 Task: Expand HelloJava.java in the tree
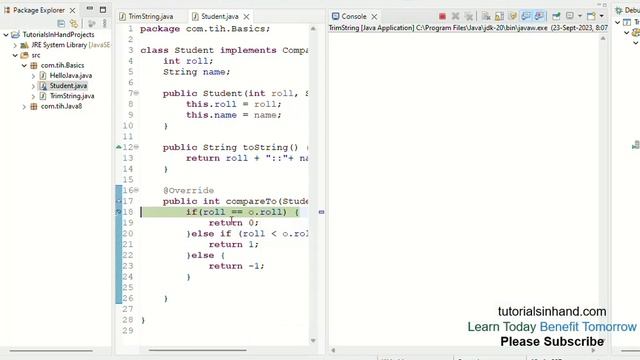[33, 76]
